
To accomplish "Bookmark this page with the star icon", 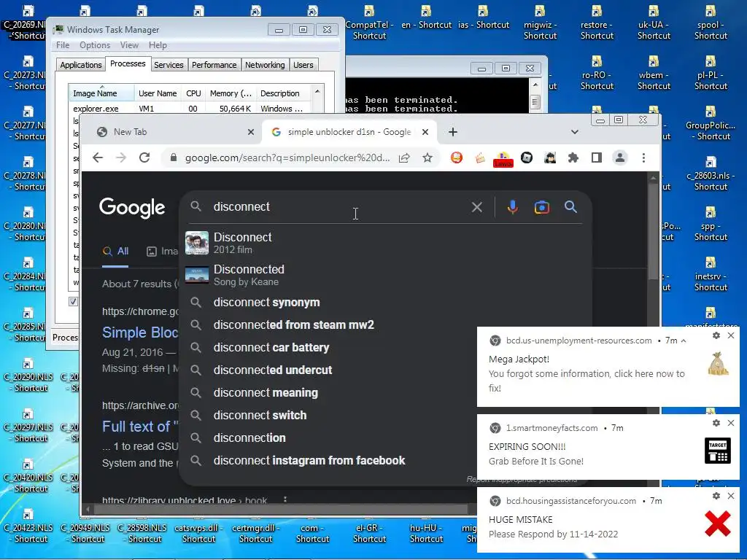I will (427, 157).
